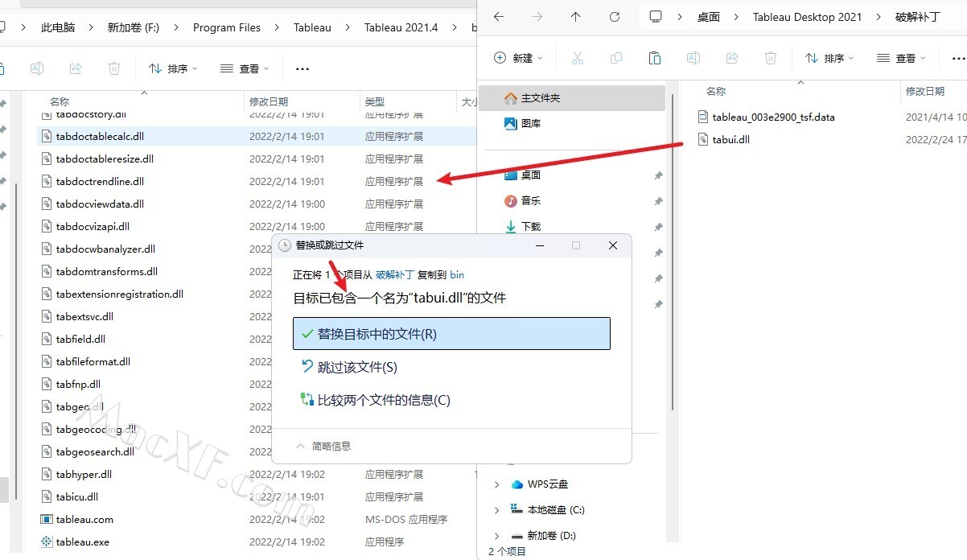This screenshot has width=967, height=560.
Task: Click paste icon in right window toolbar
Action: coord(655,58)
